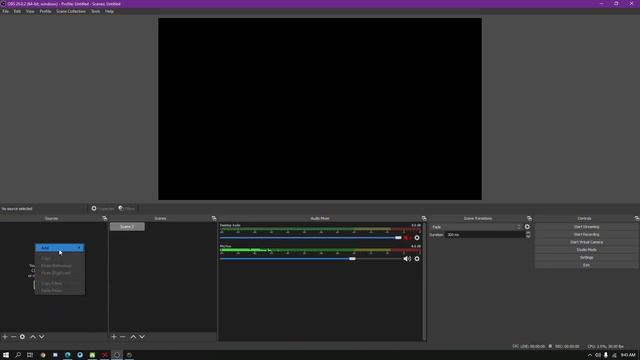Pop out the Audio Mixer dock
This screenshot has width=640, height=360.
tap(424, 218)
